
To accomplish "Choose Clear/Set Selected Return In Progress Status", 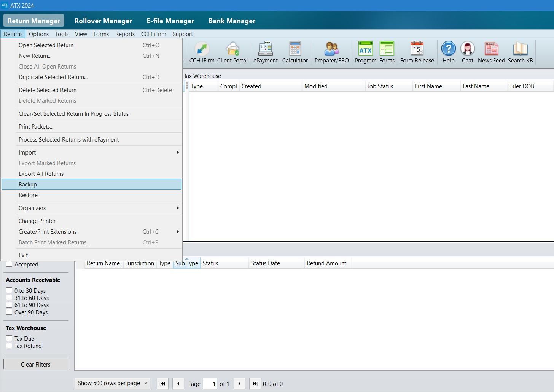I will click(x=92, y=113).
